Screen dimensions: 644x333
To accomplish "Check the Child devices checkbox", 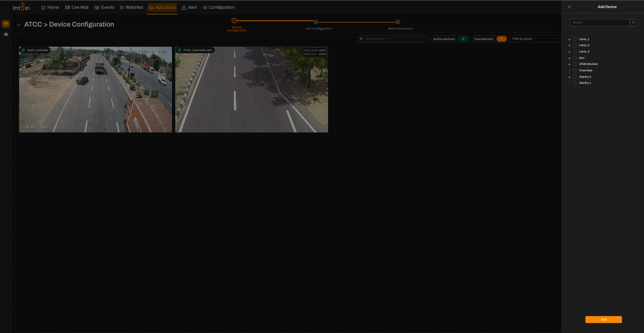I will [575, 64].
